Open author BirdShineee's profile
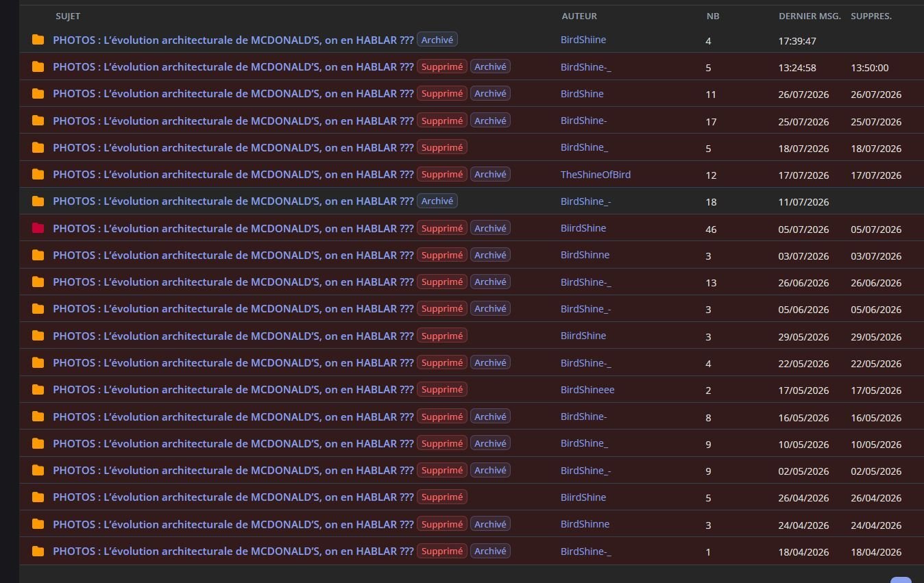 click(x=587, y=389)
